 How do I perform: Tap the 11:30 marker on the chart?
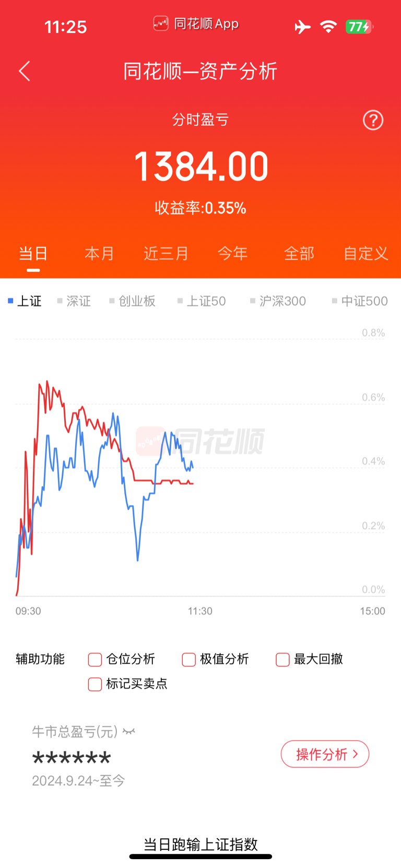point(200,611)
